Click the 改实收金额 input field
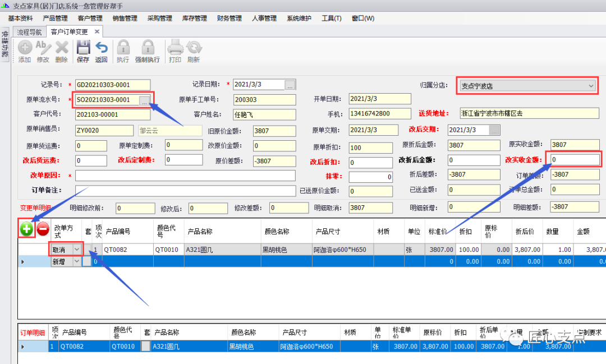This screenshot has width=606, height=364. coord(575,159)
